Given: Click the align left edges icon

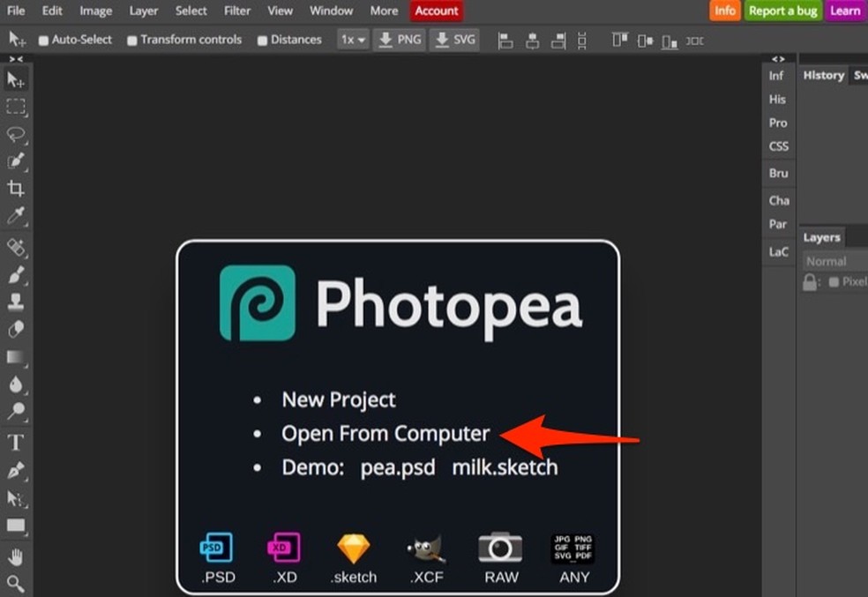Looking at the screenshot, I should 505,40.
